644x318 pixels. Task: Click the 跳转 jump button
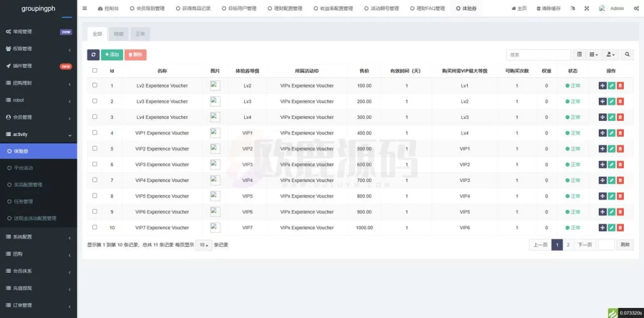(625, 245)
